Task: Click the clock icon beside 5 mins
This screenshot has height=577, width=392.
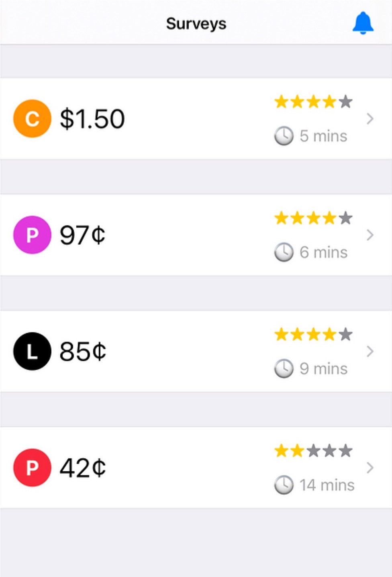Action: click(284, 136)
